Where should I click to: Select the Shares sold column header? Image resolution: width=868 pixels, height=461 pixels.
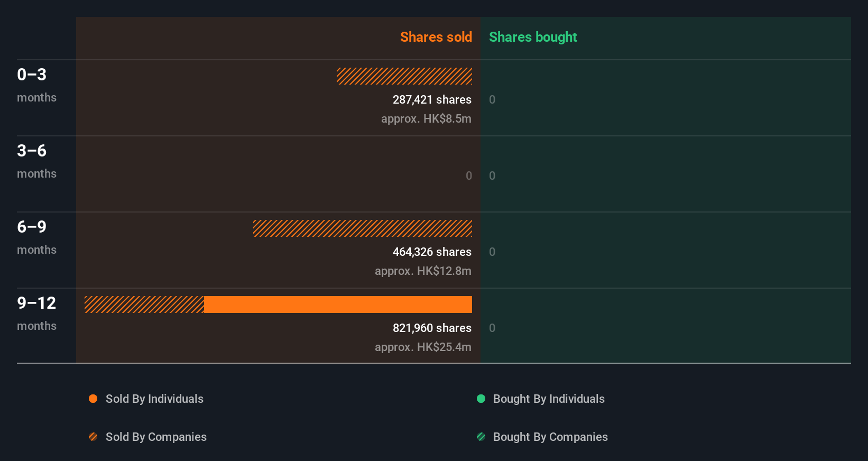tap(436, 37)
